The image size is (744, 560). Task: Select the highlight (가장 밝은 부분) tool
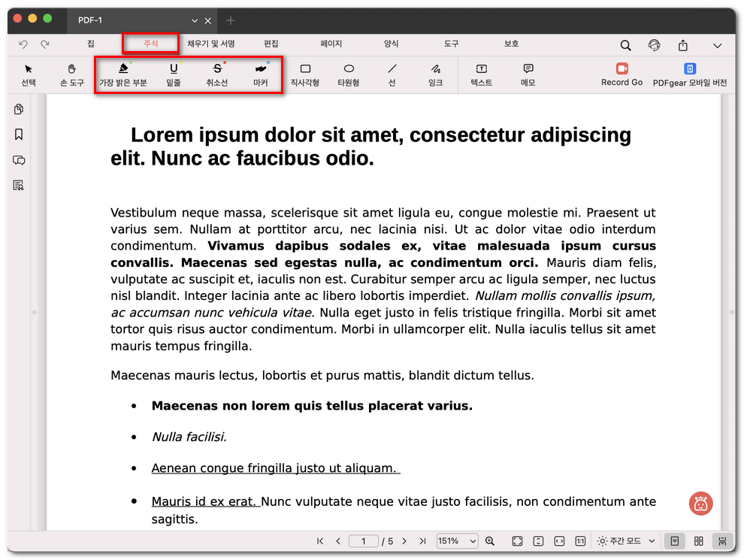123,74
